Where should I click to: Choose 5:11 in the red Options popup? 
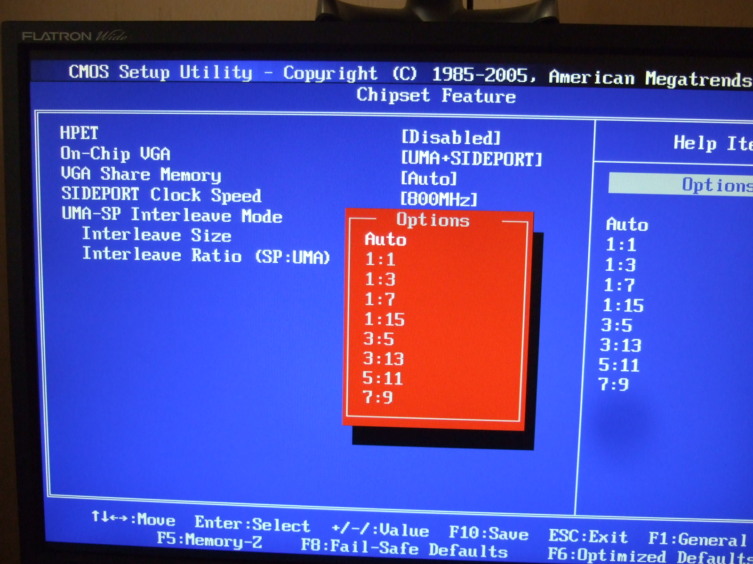(382, 378)
